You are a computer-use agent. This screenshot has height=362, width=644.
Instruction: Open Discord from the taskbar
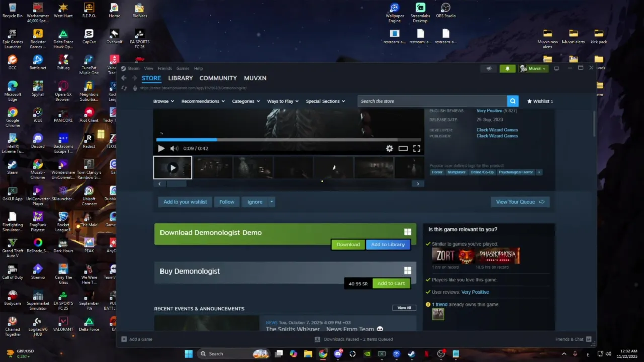click(338, 354)
